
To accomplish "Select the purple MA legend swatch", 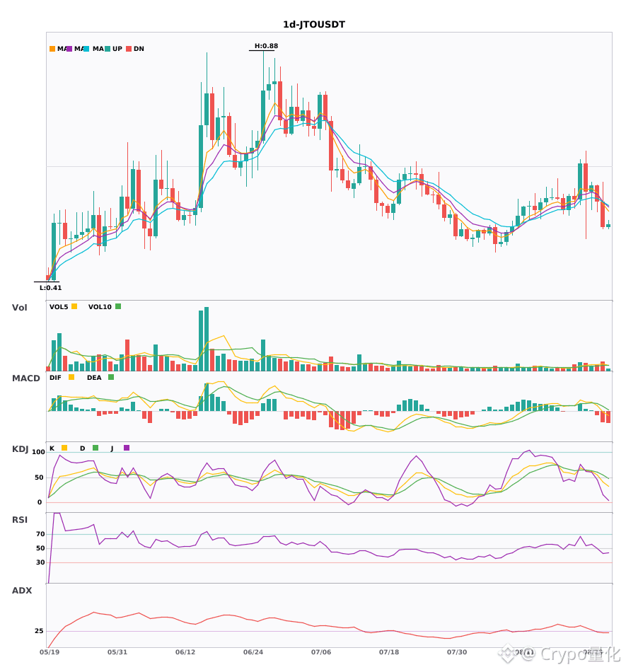I will point(69,49).
